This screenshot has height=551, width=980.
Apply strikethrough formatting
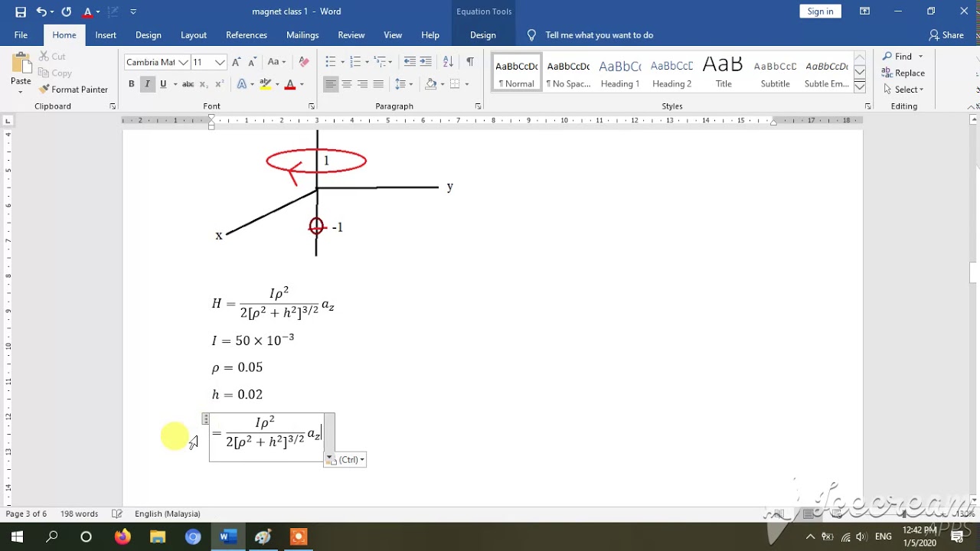188,84
